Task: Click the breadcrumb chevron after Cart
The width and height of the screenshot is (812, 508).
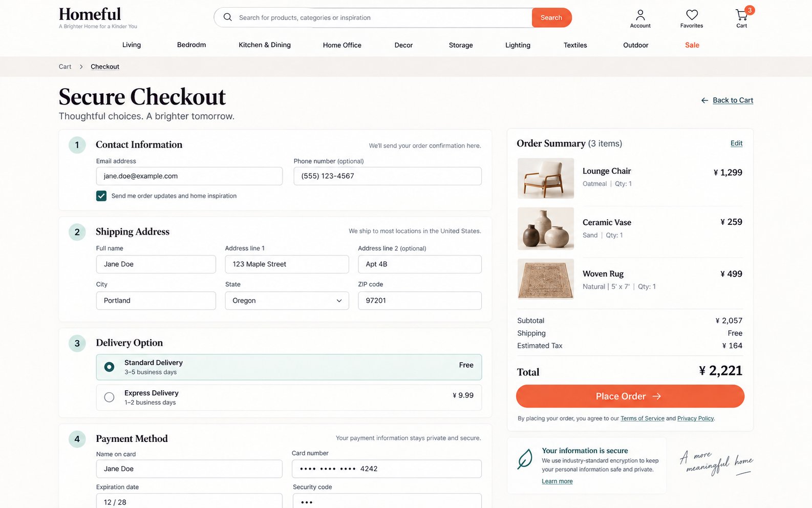Action: [x=81, y=67]
